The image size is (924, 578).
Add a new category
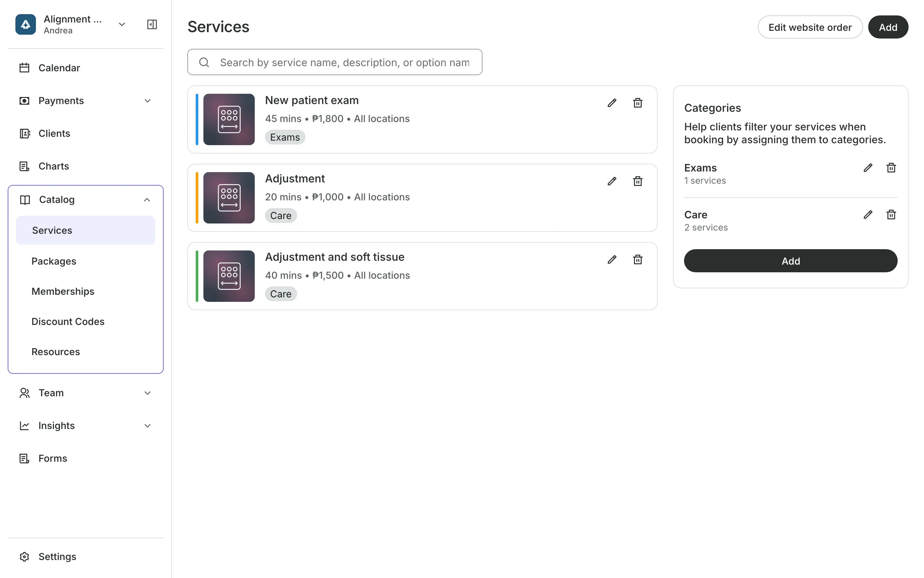(790, 261)
